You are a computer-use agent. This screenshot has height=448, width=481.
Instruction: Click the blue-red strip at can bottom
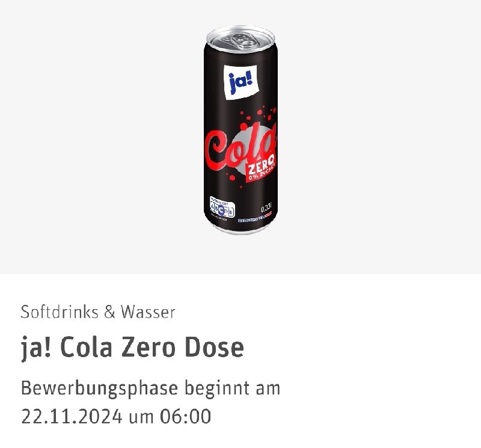click(255, 220)
